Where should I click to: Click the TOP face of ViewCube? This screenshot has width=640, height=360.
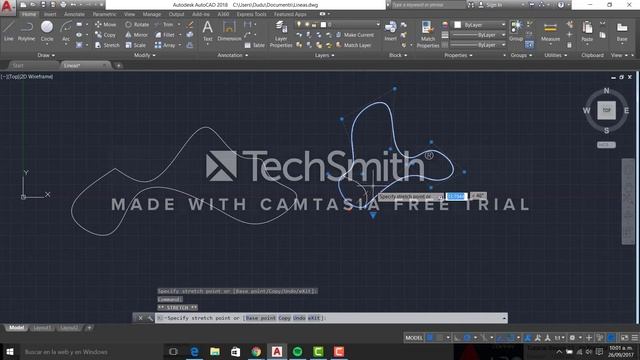[x=606, y=110]
